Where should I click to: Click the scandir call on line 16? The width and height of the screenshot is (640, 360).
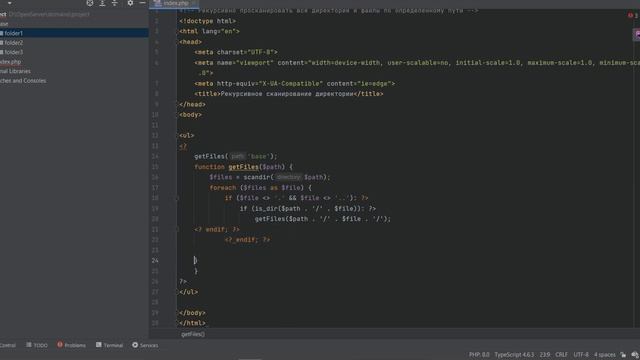click(x=257, y=177)
